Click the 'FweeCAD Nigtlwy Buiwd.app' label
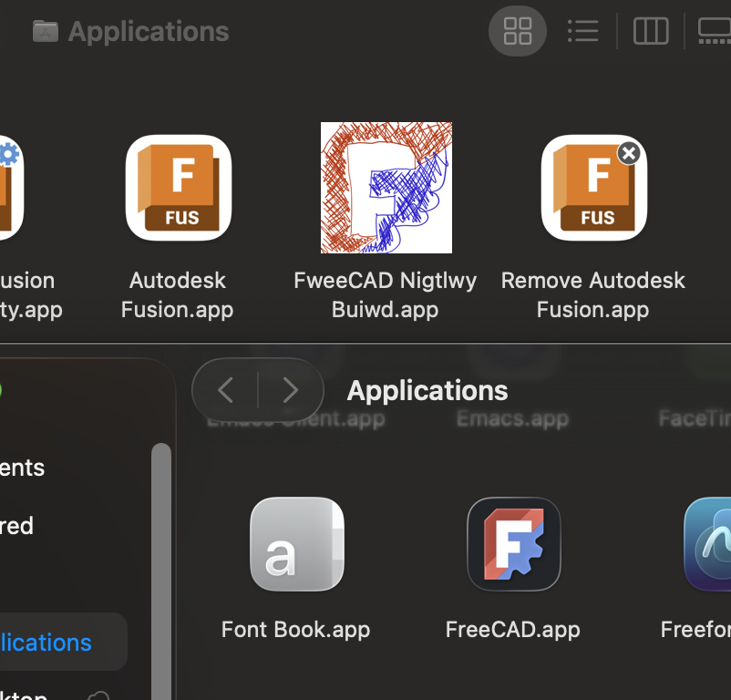 385,295
